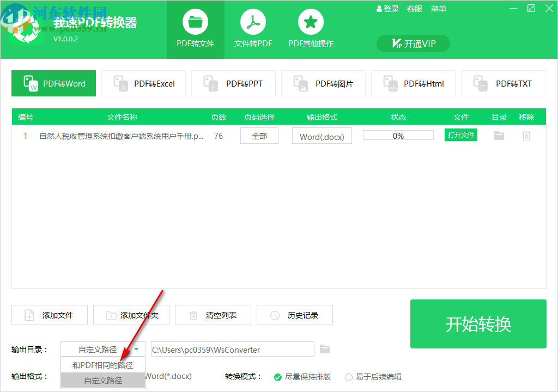Switch to the PDF转Excel tab
558x392 pixels.
tap(143, 83)
